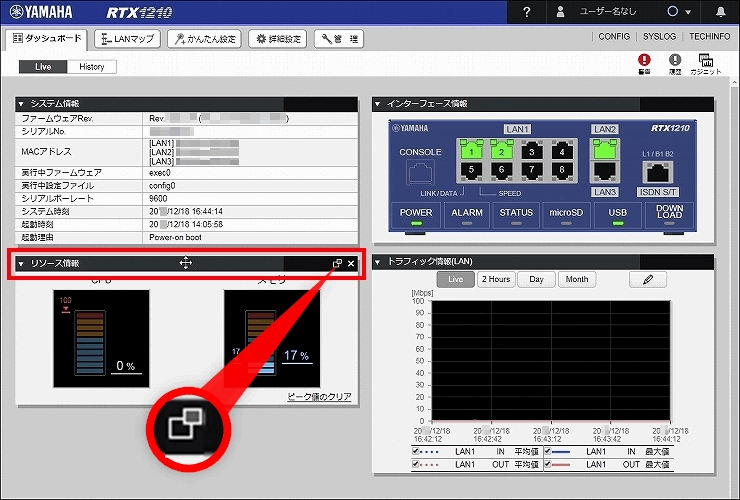Click the microSD indicator
The height and width of the screenshot is (500, 740).
pos(566,216)
